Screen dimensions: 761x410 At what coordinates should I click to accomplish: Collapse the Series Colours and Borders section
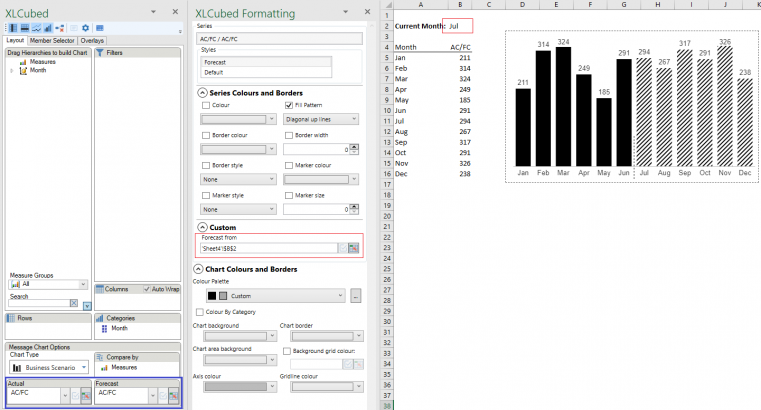point(202,93)
